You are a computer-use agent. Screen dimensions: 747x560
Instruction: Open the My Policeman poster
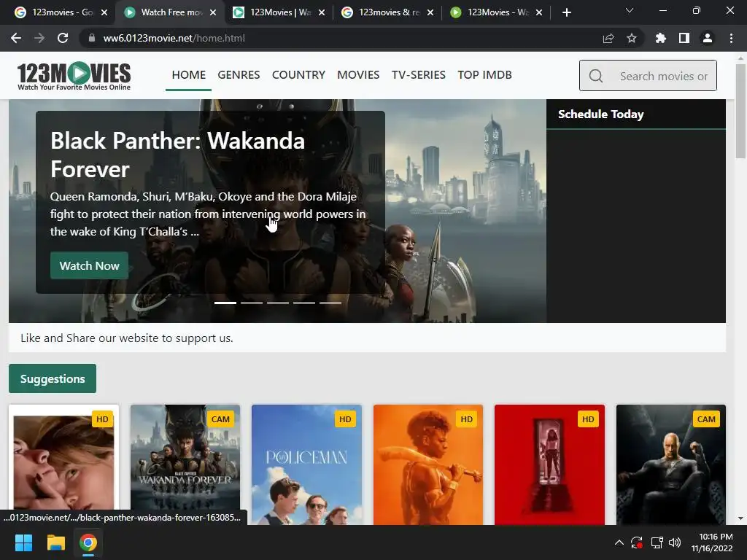(307, 464)
